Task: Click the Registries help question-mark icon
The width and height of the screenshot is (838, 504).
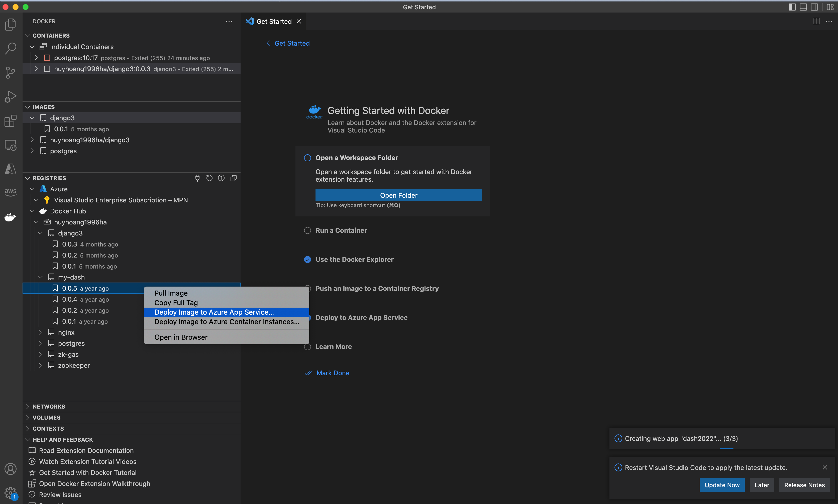Action: point(221,178)
